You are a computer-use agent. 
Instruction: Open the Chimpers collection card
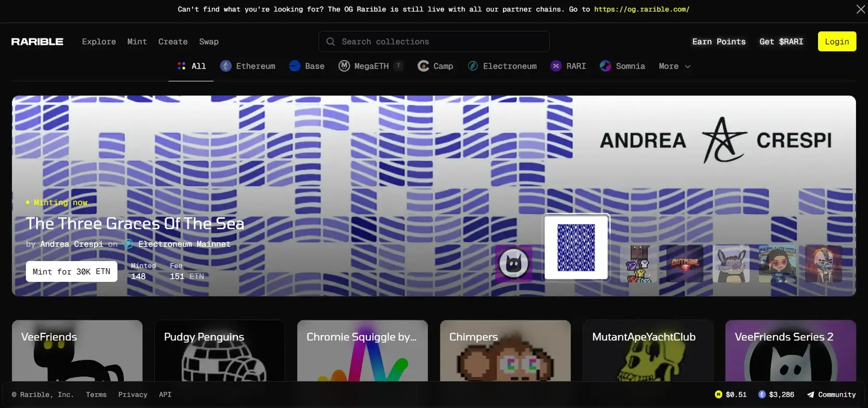[505, 351]
